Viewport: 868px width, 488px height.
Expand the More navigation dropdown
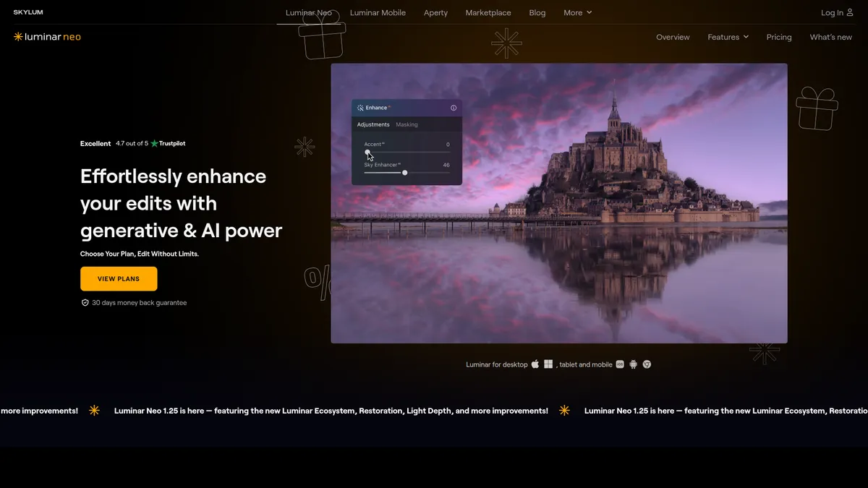(577, 12)
